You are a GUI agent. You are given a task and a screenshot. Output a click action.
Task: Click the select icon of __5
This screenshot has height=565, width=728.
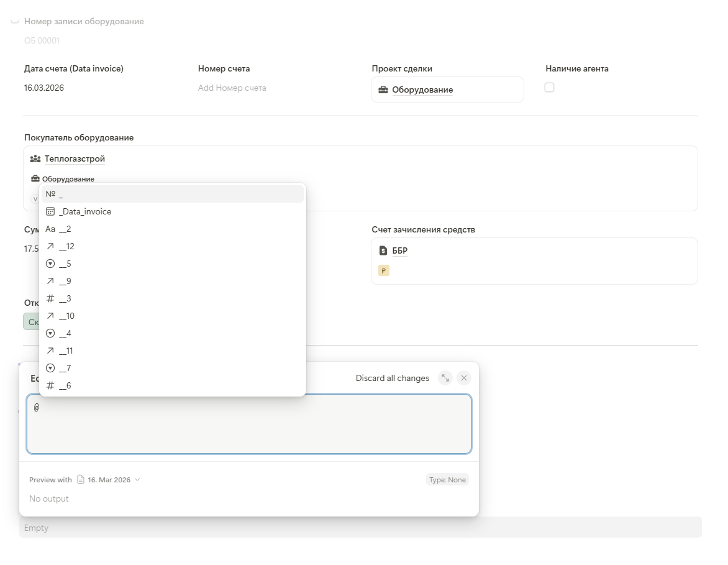tap(50, 264)
